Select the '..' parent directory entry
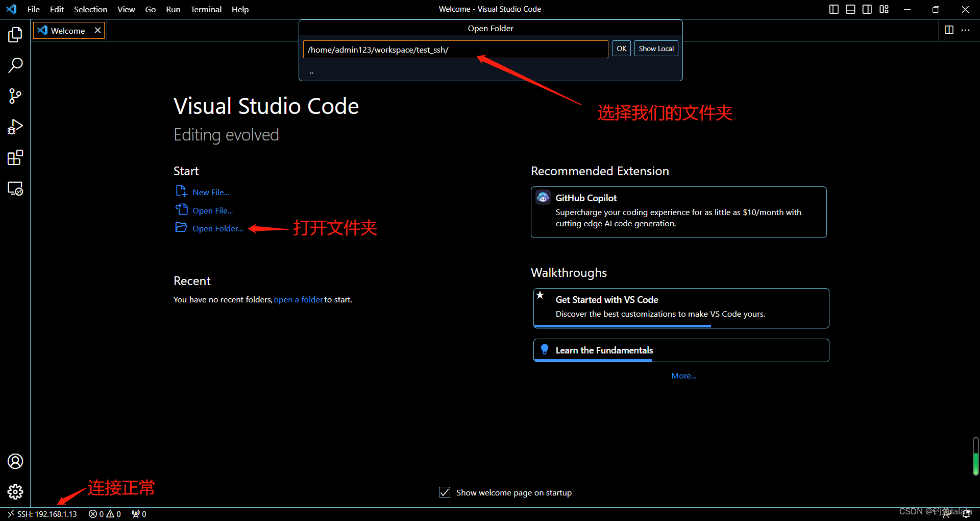980x521 pixels. pyautogui.click(x=491, y=72)
